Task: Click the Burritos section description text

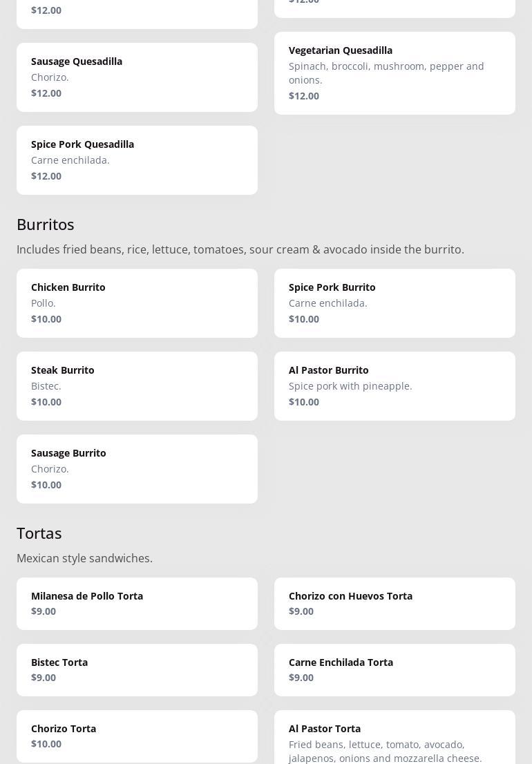Action: [240, 249]
